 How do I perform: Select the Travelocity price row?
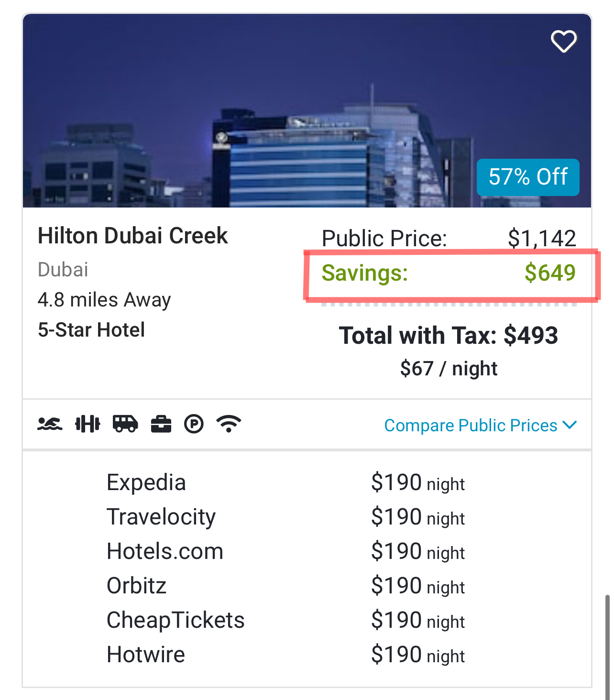click(285, 517)
